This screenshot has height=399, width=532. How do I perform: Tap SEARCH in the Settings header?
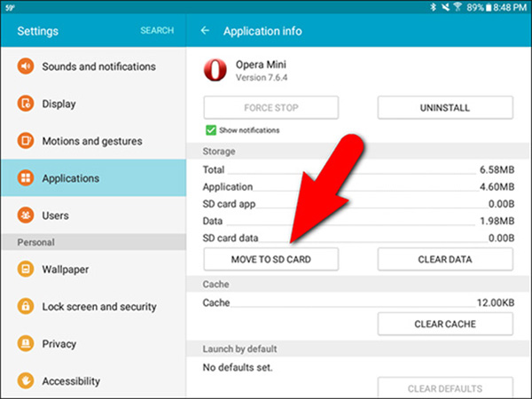coord(157,30)
